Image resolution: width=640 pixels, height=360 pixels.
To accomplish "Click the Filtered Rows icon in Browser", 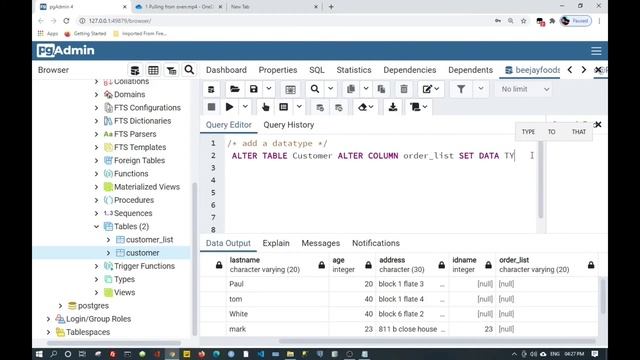I will tap(171, 70).
